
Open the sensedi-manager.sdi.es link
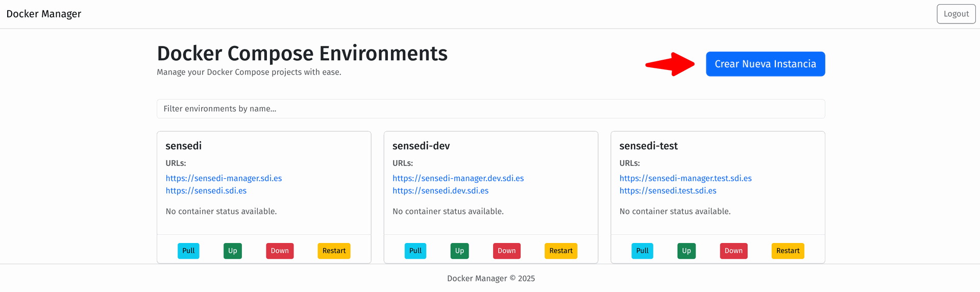click(x=224, y=178)
